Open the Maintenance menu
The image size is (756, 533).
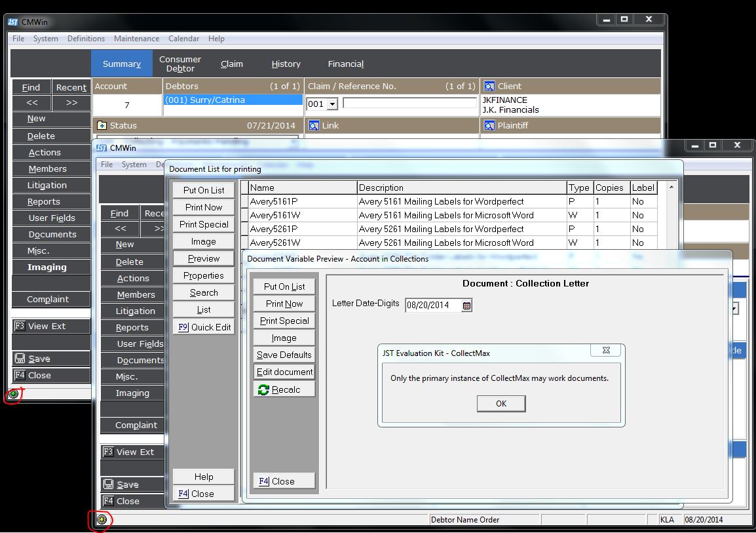tap(136, 39)
